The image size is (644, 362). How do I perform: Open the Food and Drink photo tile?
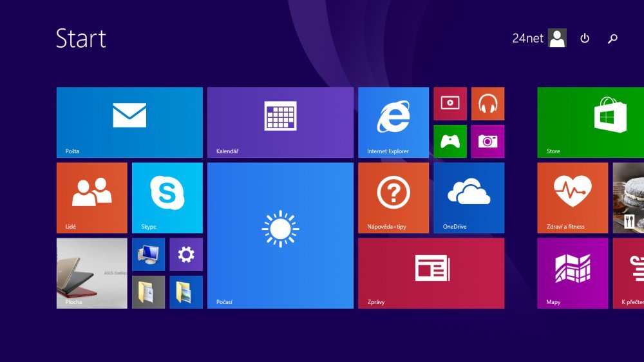coord(629,198)
